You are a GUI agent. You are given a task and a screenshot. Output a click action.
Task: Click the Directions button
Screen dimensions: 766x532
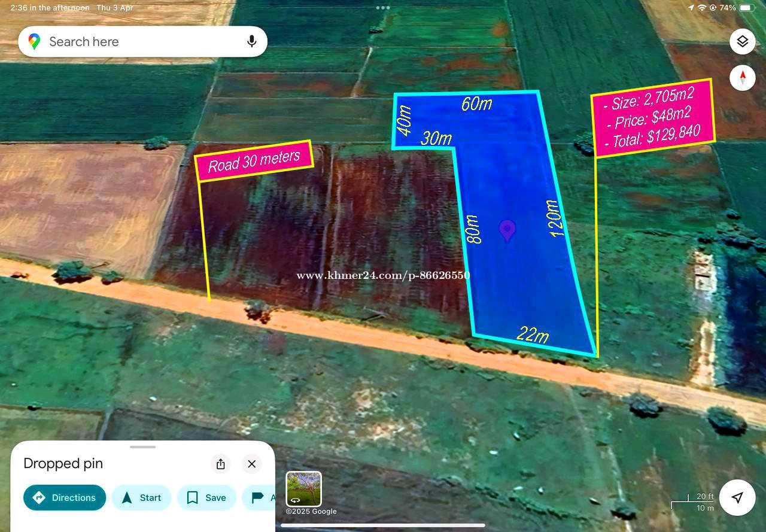65,497
